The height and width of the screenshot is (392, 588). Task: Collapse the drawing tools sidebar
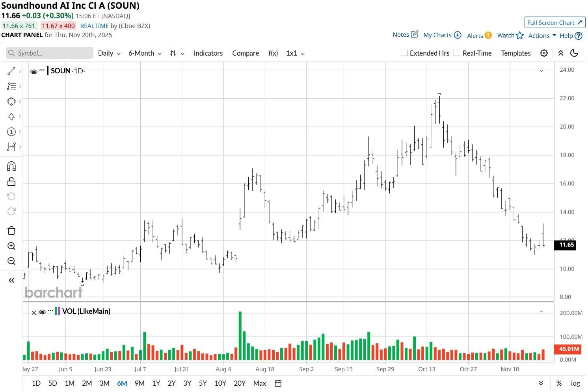11,280
